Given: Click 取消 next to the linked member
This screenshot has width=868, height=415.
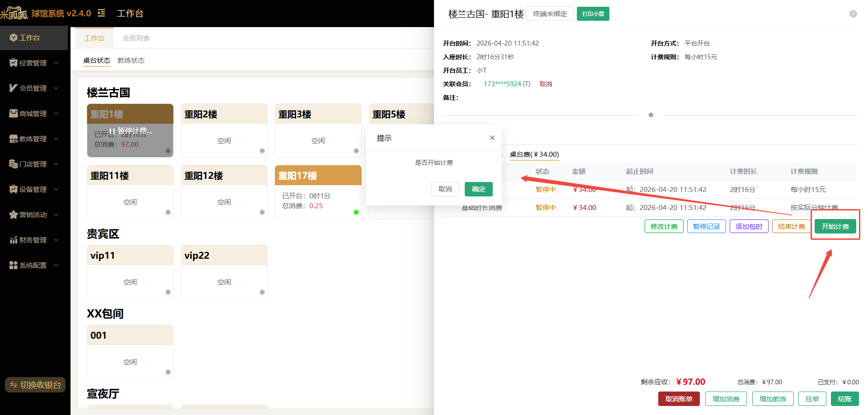Looking at the screenshot, I should point(546,84).
